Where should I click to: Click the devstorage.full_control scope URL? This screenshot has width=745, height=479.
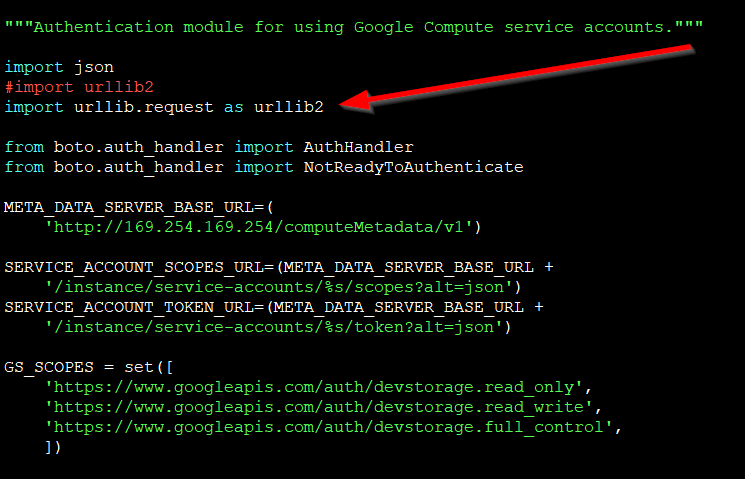click(x=332, y=428)
